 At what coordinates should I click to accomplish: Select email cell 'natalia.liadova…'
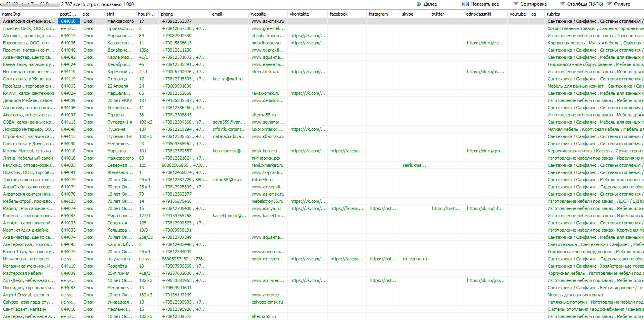click(x=230, y=136)
